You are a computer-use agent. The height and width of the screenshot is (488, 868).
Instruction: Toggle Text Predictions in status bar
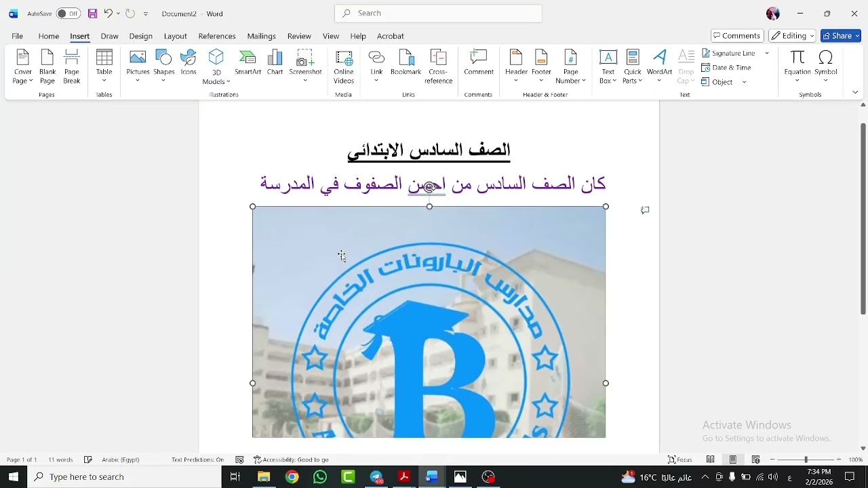[x=197, y=460]
